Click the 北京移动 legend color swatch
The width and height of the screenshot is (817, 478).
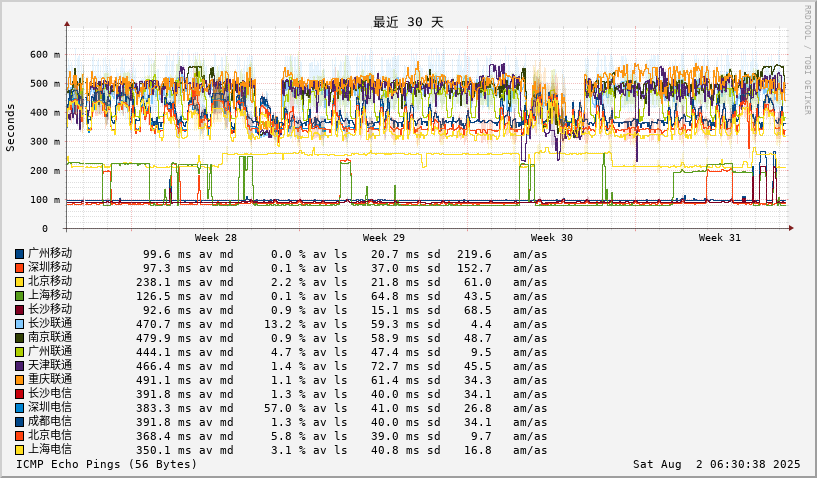coord(19,282)
